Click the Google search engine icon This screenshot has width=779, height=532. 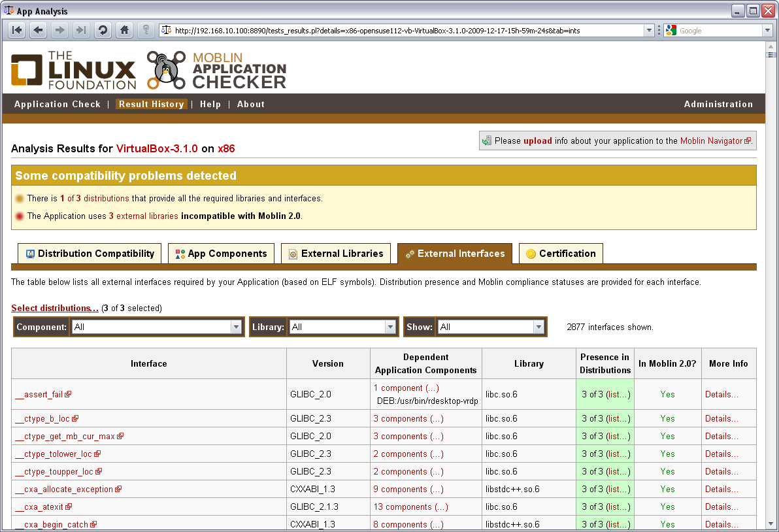click(671, 30)
